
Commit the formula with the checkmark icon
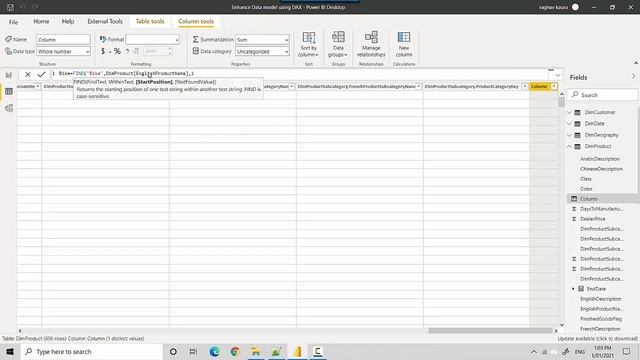pyautogui.click(x=41, y=74)
